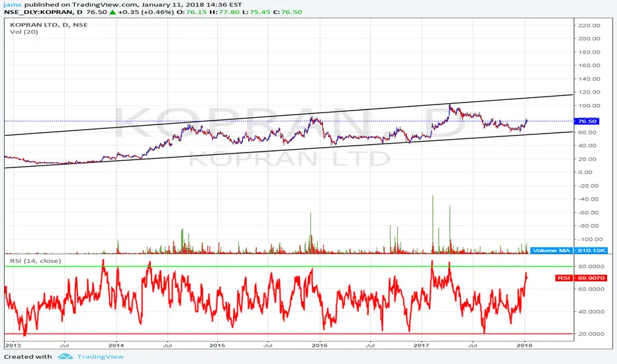
Task: Click the 610.15K volume value tag
Action: pyautogui.click(x=591, y=250)
